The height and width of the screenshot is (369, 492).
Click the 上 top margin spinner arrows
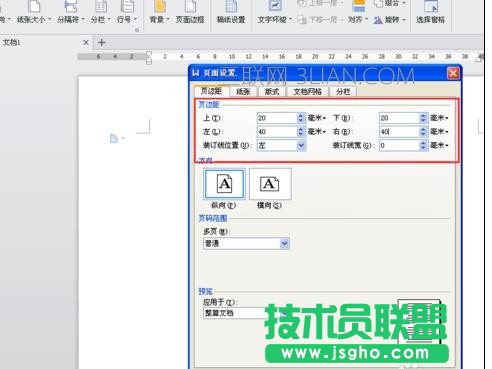coord(301,118)
